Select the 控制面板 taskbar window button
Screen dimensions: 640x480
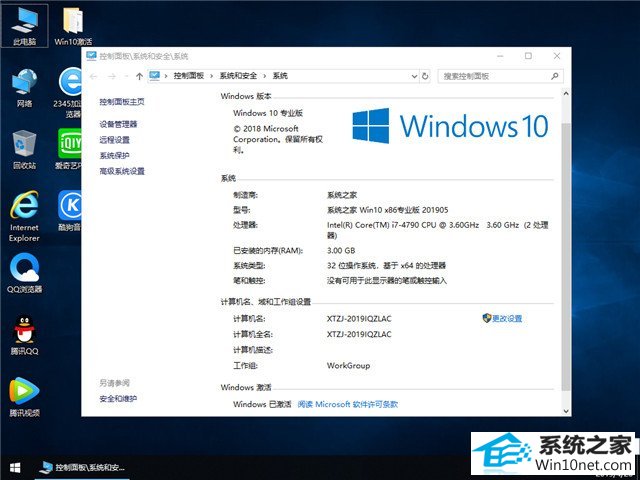coord(82,468)
